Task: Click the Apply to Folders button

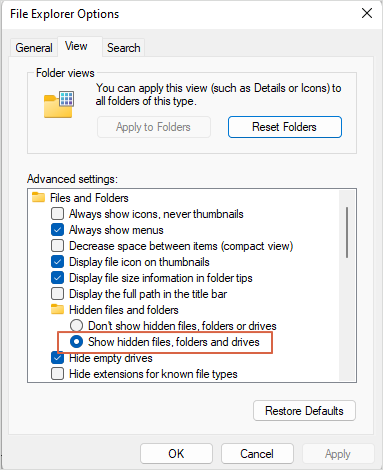Action: tap(154, 127)
